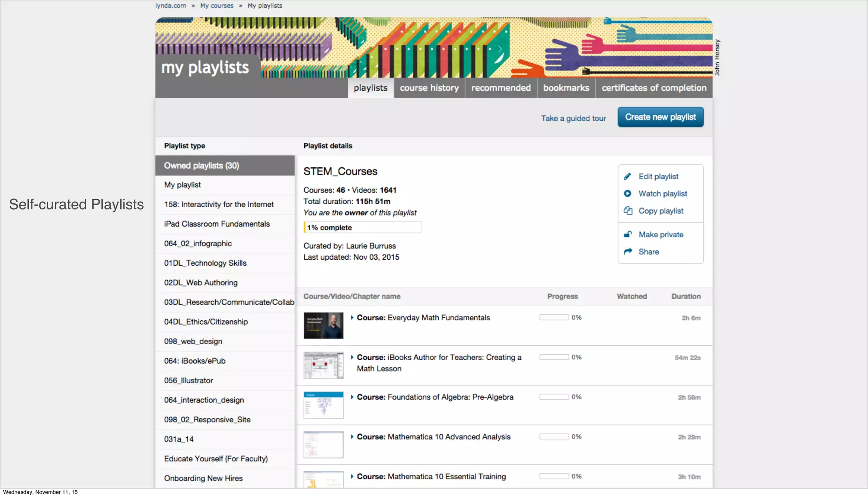Viewport: 868px width, 497px height.
Task: Expand the Everyday Math Fundamentals course
Action: tap(352, 318)
